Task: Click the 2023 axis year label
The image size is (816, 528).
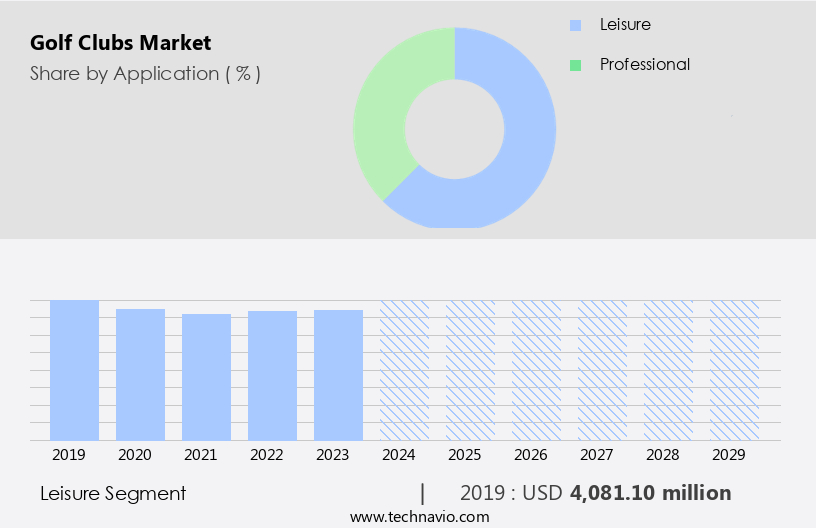Action: click(333, 455)
